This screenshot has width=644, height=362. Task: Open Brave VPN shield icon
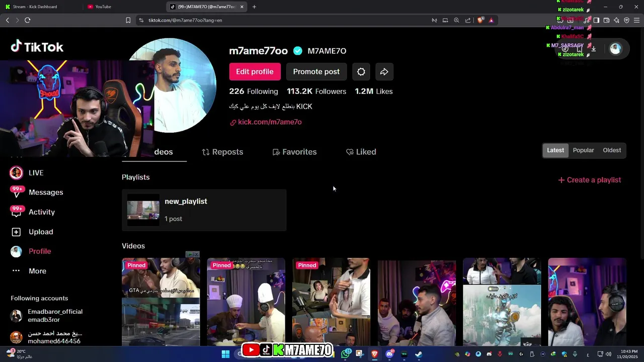click(x=626, y=20)
